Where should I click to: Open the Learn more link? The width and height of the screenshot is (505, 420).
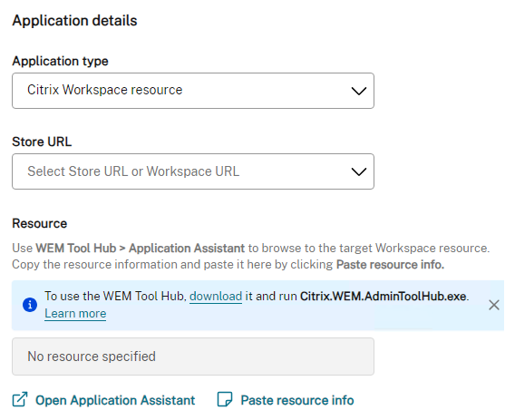pos(75,314)
